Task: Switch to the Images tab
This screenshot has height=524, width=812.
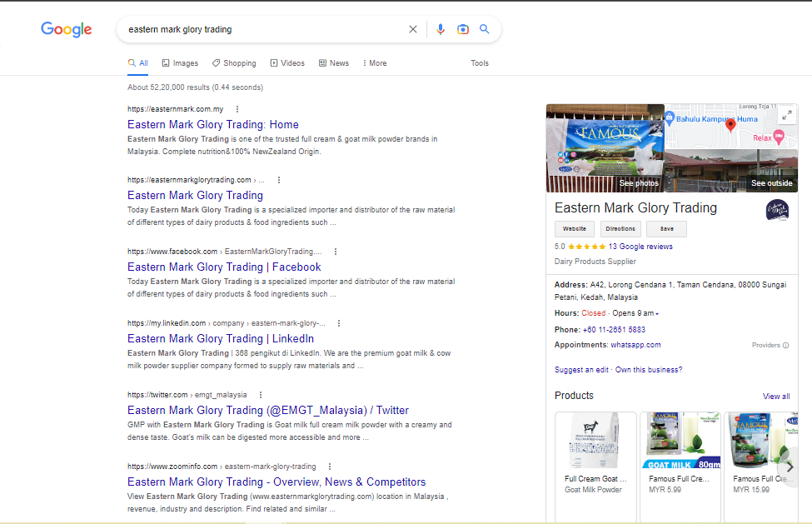Action: click(180, 63)
